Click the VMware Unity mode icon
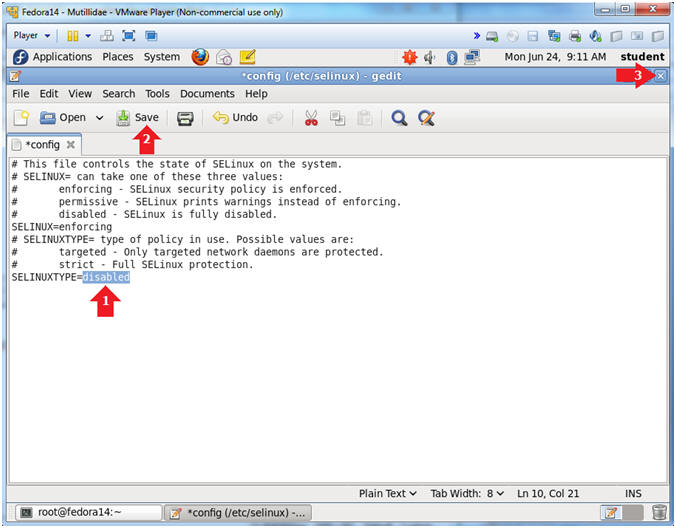 (151, 36)
